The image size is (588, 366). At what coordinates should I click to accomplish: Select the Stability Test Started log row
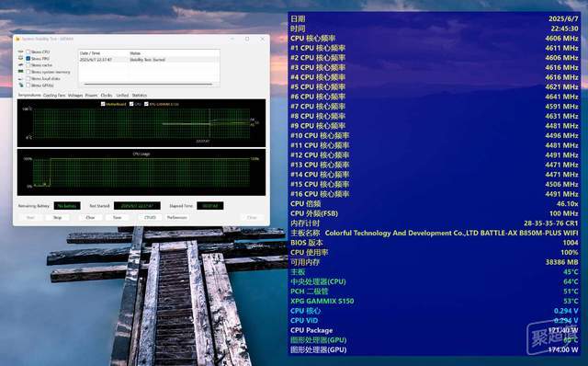(x=149, y=60)
